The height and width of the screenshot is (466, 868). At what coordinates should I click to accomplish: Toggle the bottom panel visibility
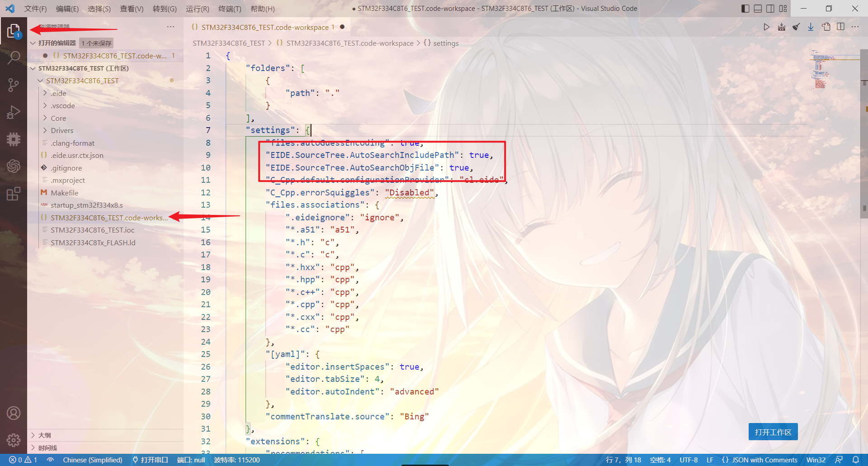click(x=758, y=9)
